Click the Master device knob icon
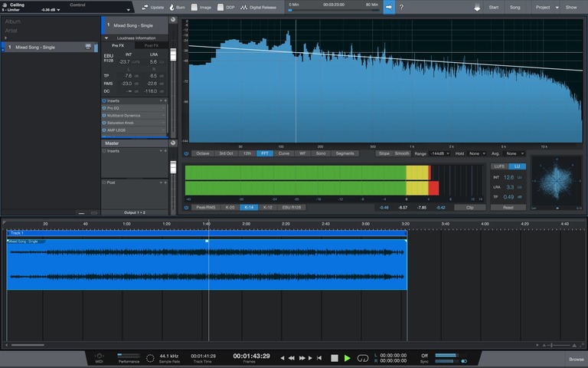The image size is (588, 368). point(173,143)
